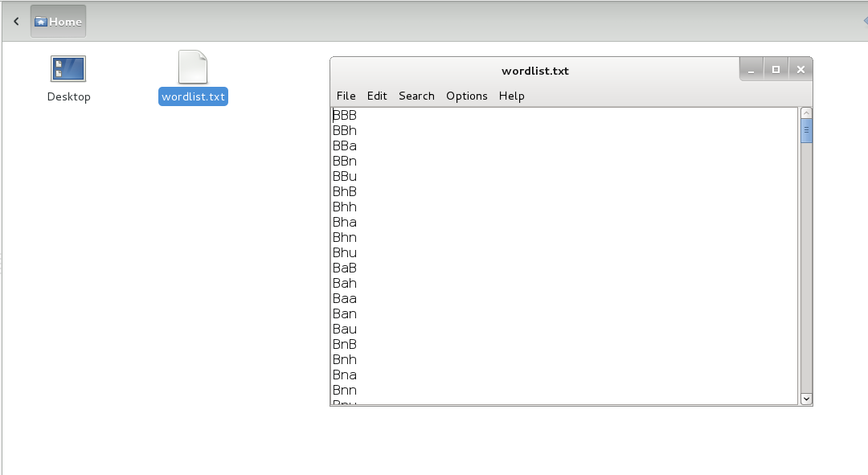Click the blue arrow at the top-right screen edge
The height and width of the screenshot is (475, 868).
tap(864, 19)
